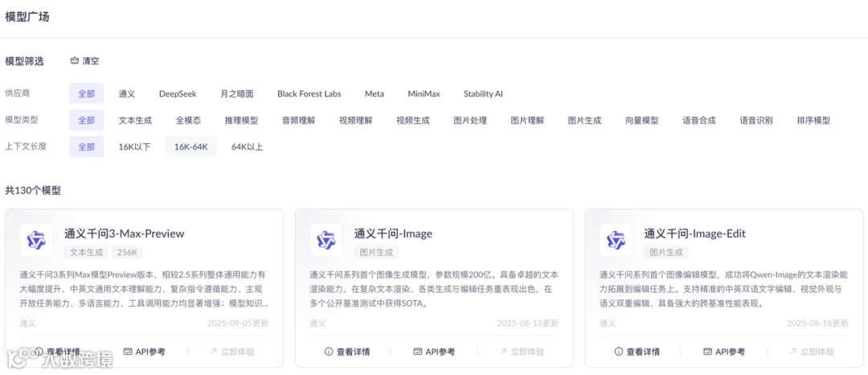
Task: Click the 立即体验 arrow icon on 通义千问-Image card
Action: click(x=503, y=352)
